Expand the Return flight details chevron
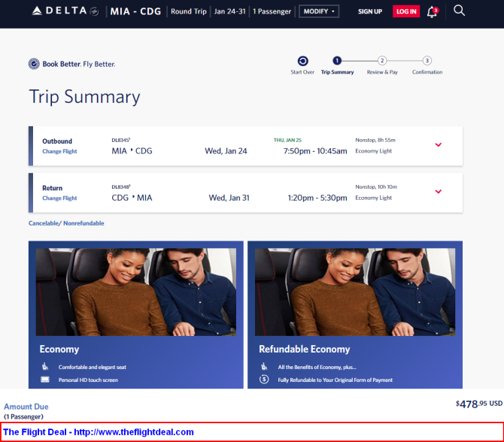The image size is (504, 442). [438, 192]
